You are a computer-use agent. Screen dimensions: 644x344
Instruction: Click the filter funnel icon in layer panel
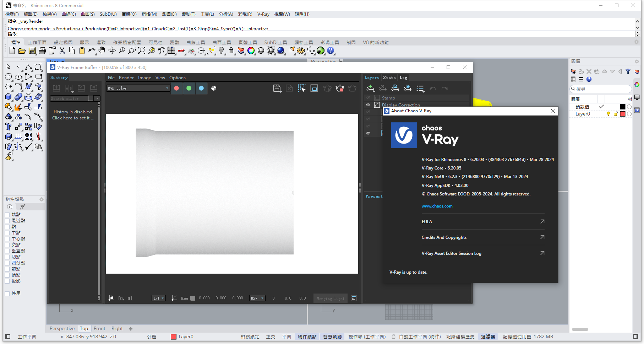[x=628, y=71]
